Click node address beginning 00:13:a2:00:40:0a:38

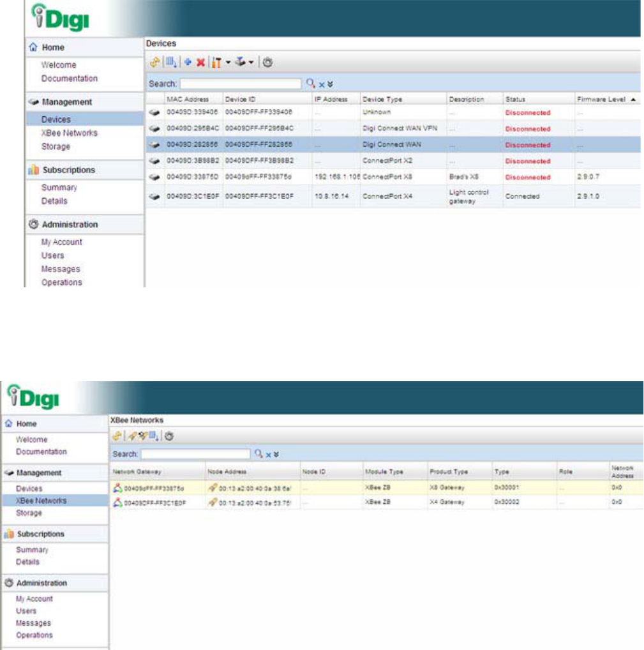tap(255, 488)
